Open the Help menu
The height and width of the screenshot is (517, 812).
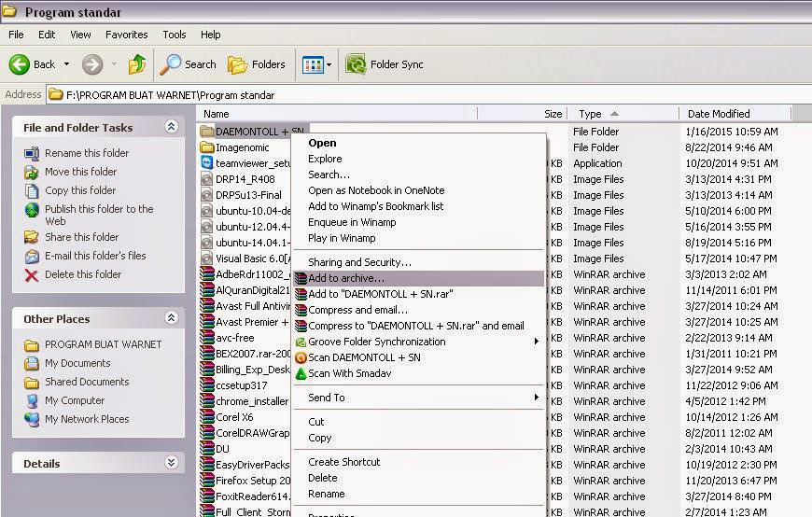[210, 35]
